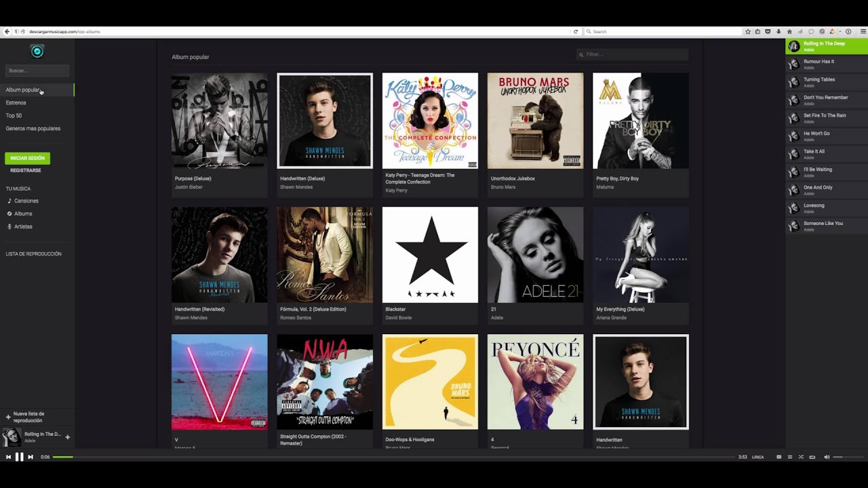Screen dimensions: 868x488
Task: Click the REGISTRARSE link
Action: point(26,171)
